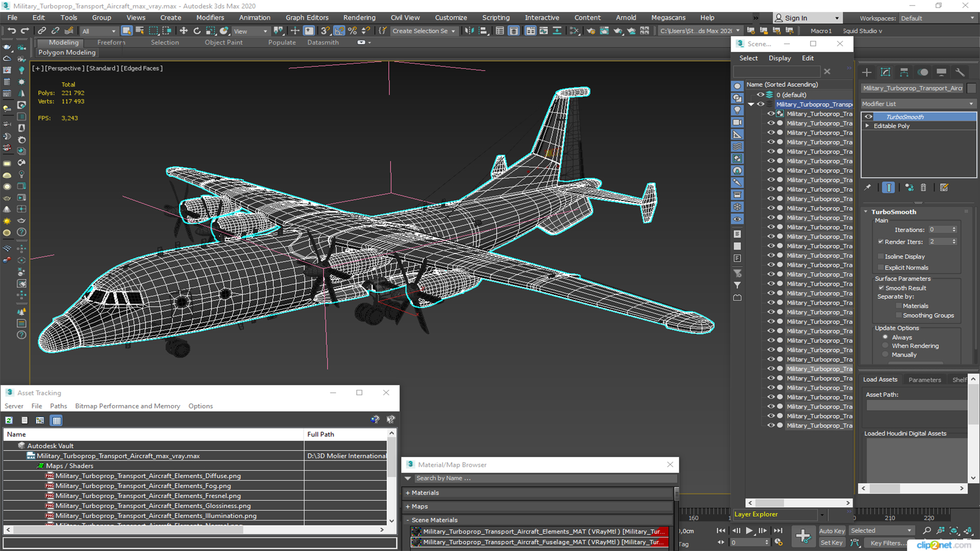Switch to Object Paint ribbon tab
Screen dimensions: 980x551
click(x=224, y=42)
